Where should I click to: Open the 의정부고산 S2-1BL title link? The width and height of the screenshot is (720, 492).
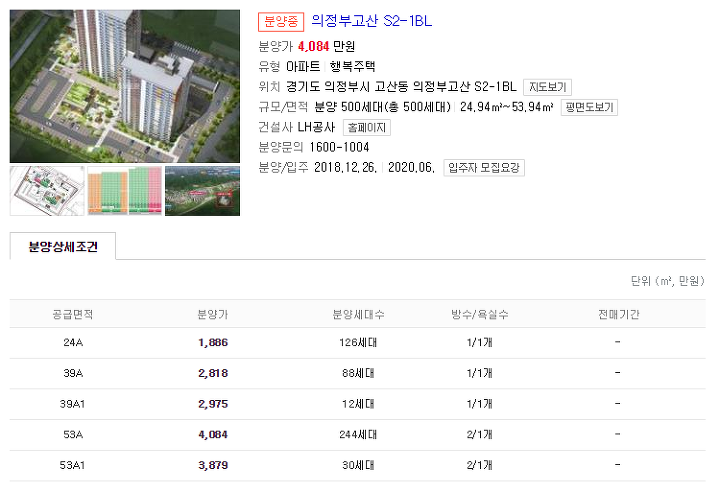tap(371, 21)
